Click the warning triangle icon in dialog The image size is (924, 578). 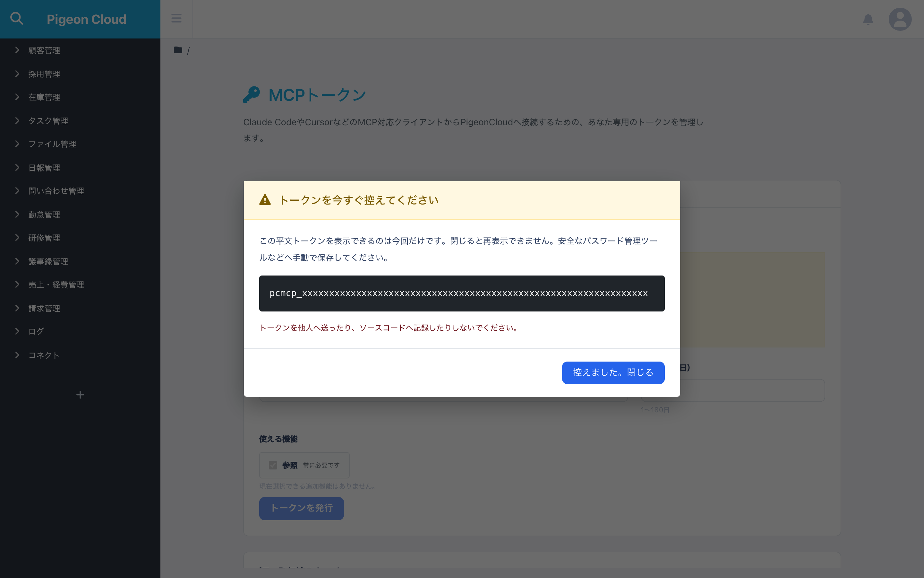pos(265,200)
